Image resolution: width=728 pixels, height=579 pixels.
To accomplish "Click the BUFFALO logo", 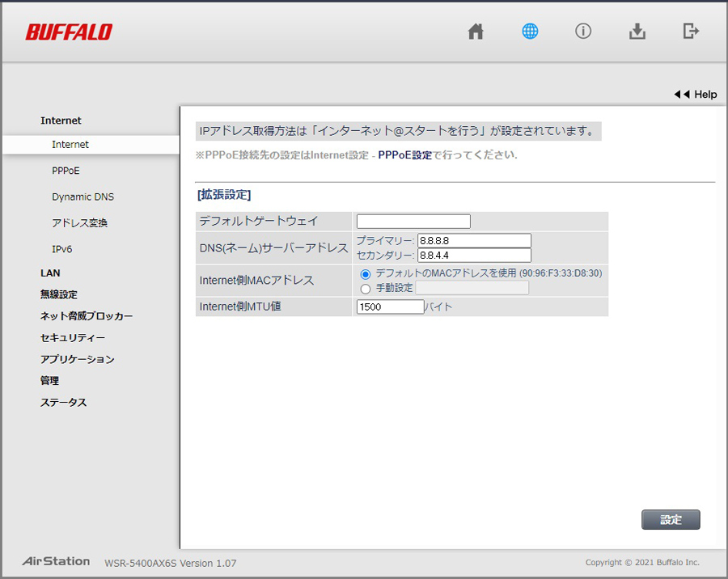I will coord(69,32).
